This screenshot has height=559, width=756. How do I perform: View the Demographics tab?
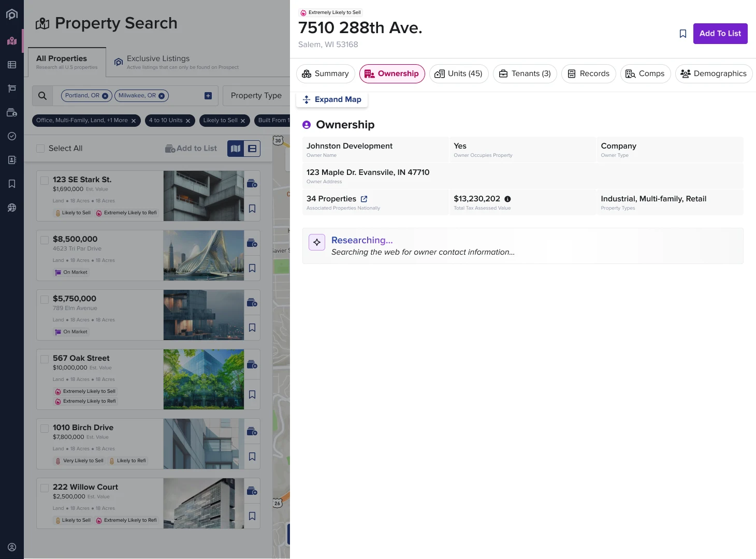(x=714, y=73)
